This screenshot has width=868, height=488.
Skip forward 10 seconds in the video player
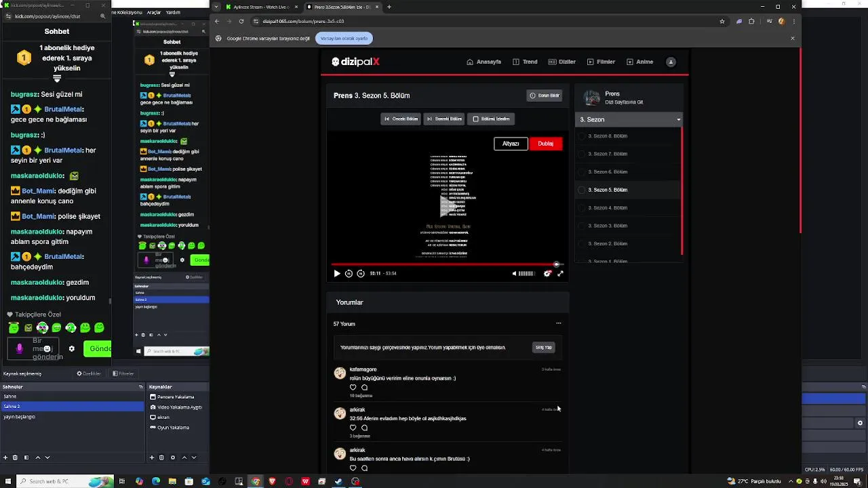(361, 274)
